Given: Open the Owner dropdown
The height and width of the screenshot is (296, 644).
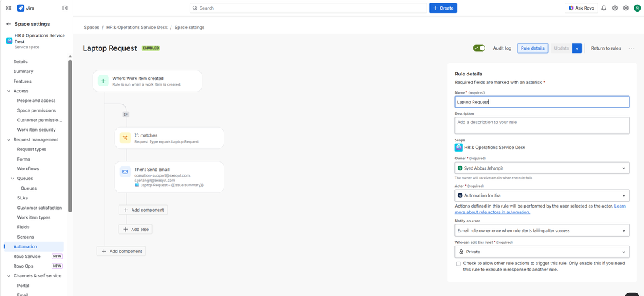Looking at the screenshot, I should pos(542,168).
